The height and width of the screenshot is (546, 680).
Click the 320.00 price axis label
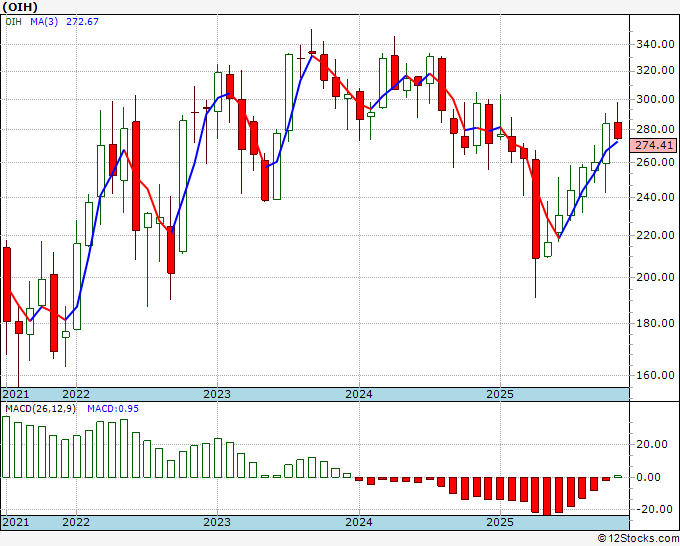[x=655, y=71]
